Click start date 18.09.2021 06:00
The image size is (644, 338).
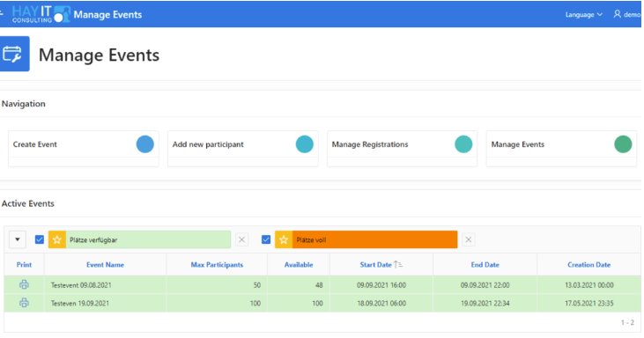(x=381, y=304)
